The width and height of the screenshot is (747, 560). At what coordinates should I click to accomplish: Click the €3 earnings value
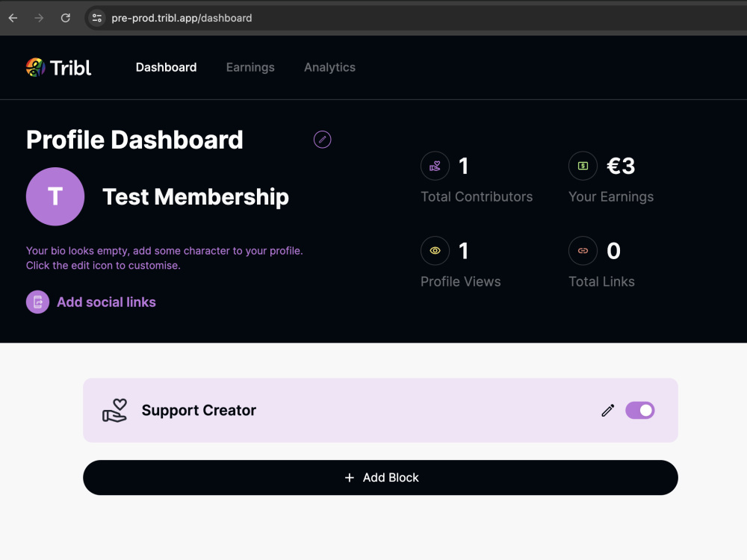coord(621,166)
